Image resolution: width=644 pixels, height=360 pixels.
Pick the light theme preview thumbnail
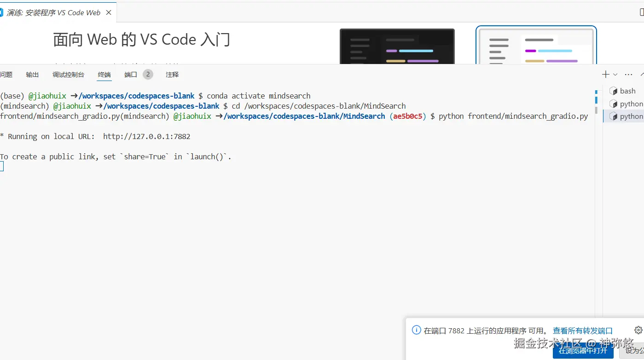pos(536,46)
